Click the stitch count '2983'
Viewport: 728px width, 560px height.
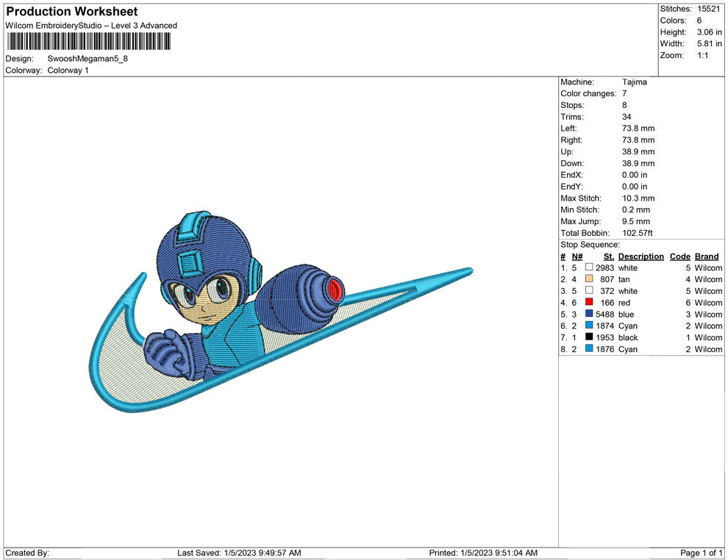tap(605, 268)
